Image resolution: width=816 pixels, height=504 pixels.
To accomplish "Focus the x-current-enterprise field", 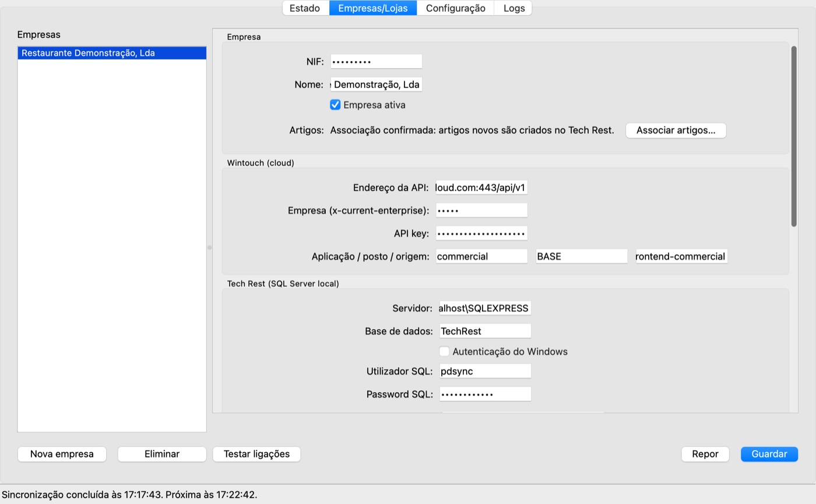I will pos(481,210).
